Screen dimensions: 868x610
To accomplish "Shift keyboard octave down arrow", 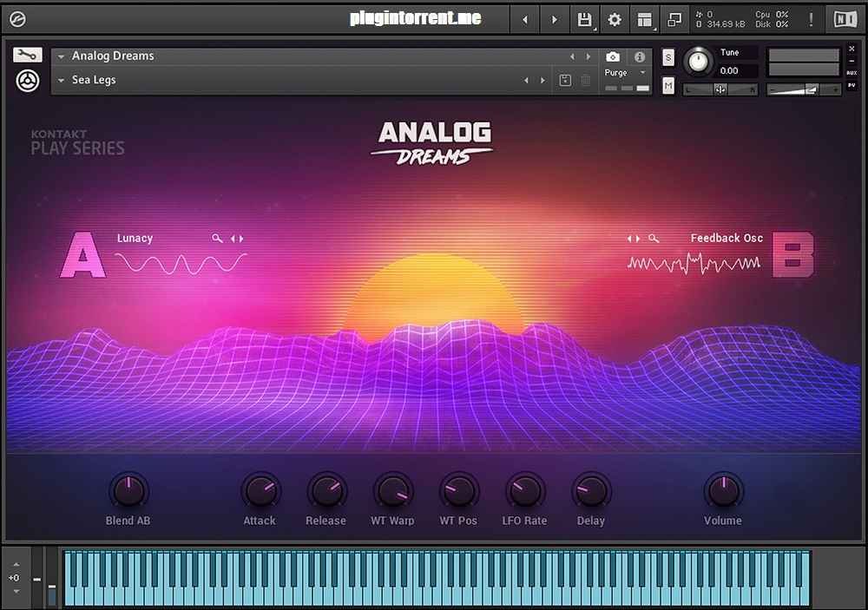I will click(16, 592).
